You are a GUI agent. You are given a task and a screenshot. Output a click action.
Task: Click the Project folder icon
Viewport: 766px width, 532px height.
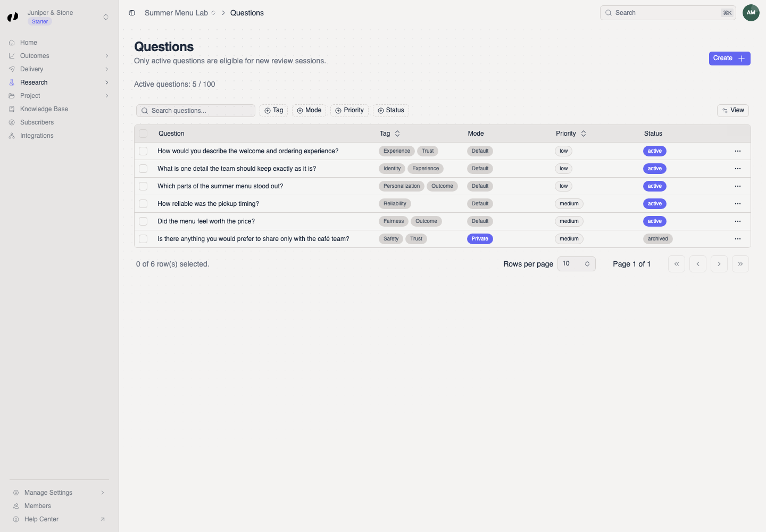(12, 96)
